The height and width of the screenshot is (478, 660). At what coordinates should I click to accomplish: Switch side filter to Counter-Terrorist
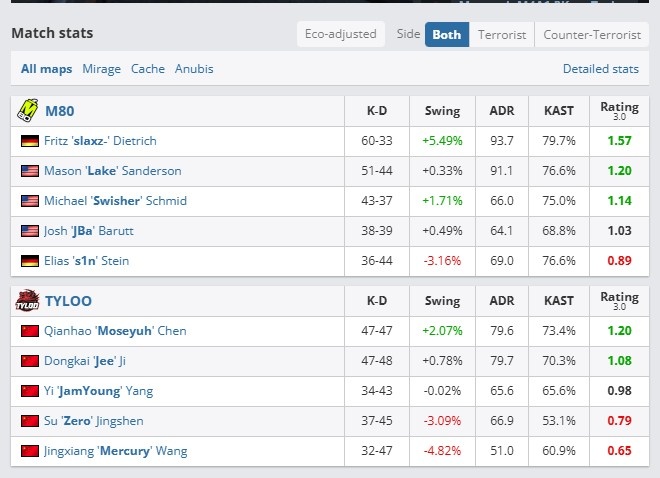point(592,35)
